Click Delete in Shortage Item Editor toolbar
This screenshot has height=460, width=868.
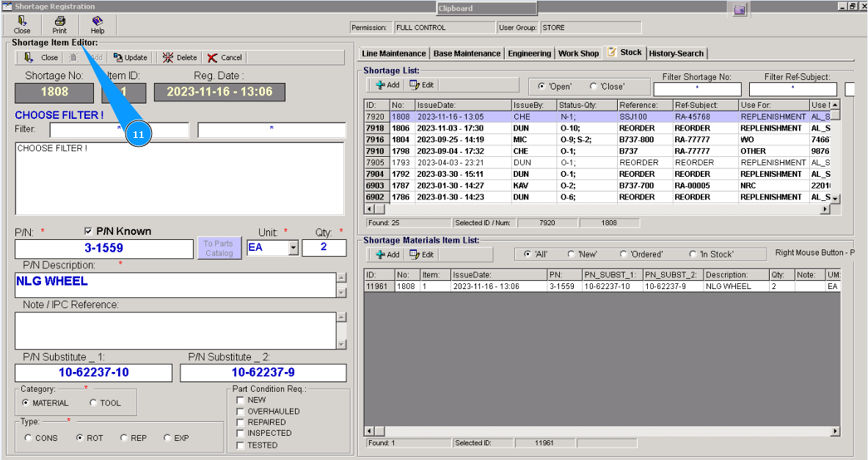180,57
